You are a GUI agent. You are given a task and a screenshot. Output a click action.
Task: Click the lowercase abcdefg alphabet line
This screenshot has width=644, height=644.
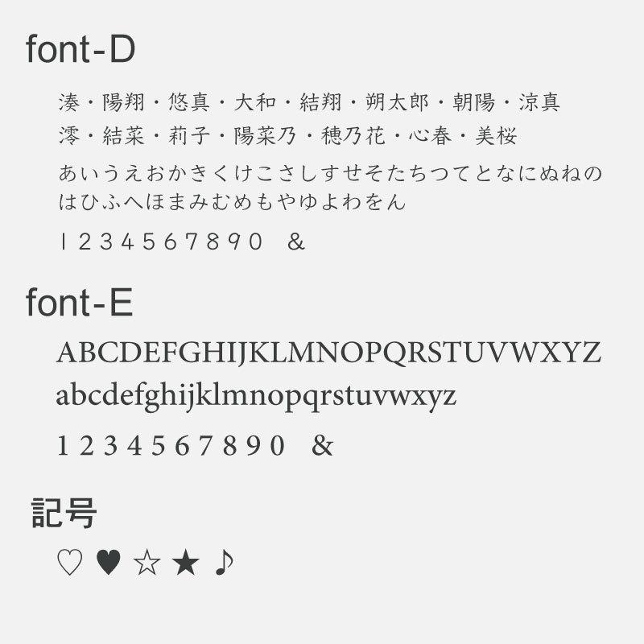tap(256, 396)
